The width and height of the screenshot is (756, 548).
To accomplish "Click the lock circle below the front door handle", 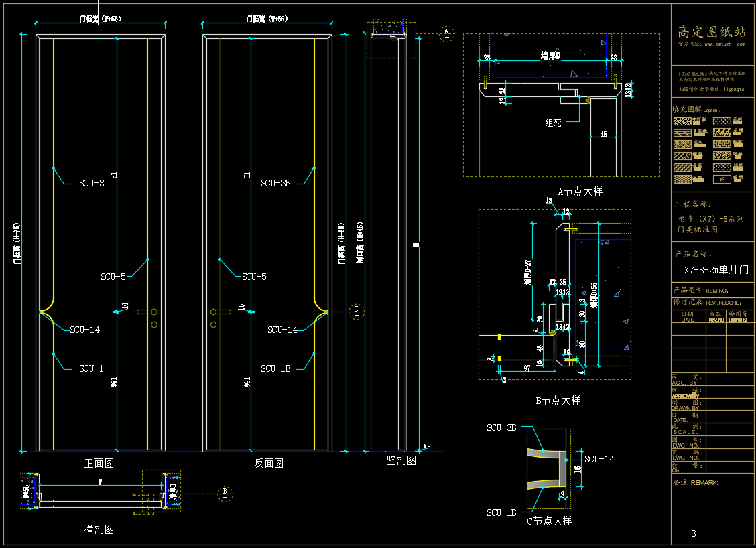I will [153, 324].
